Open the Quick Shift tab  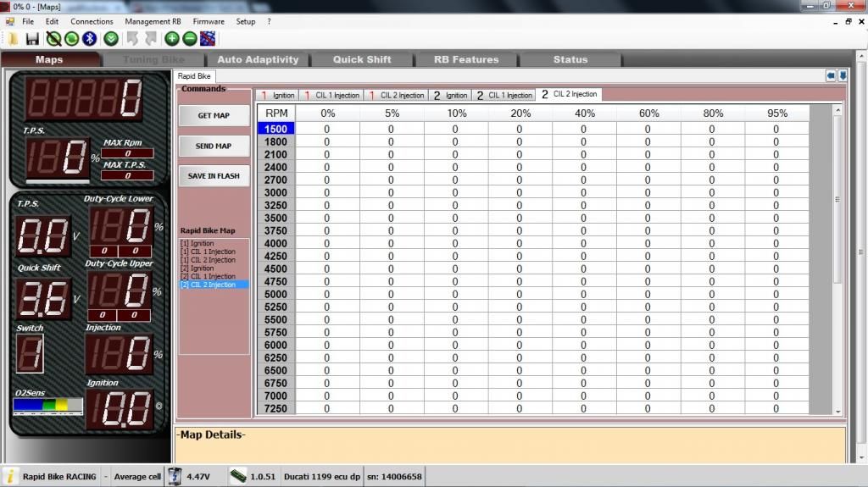362,60
